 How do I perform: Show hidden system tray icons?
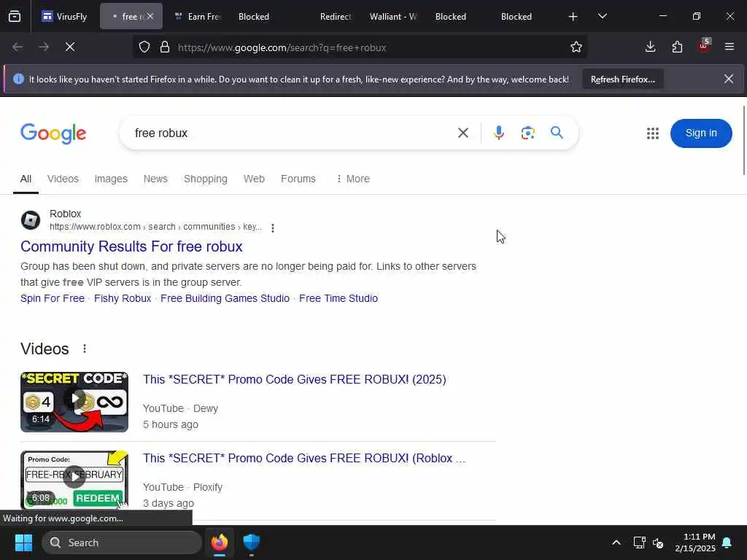pos(616,542)
